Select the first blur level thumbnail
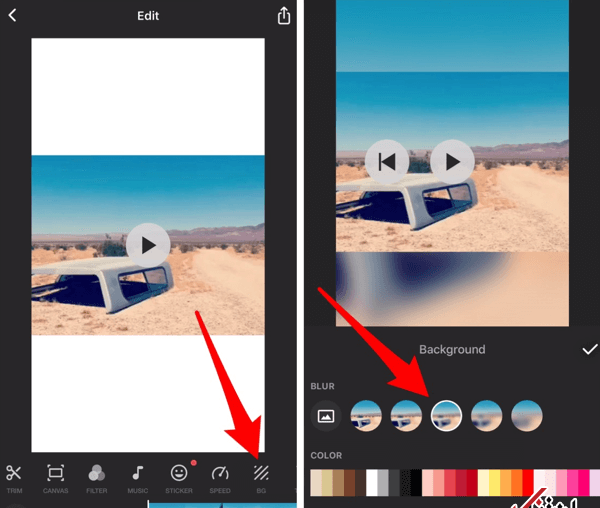 [366, 416]
